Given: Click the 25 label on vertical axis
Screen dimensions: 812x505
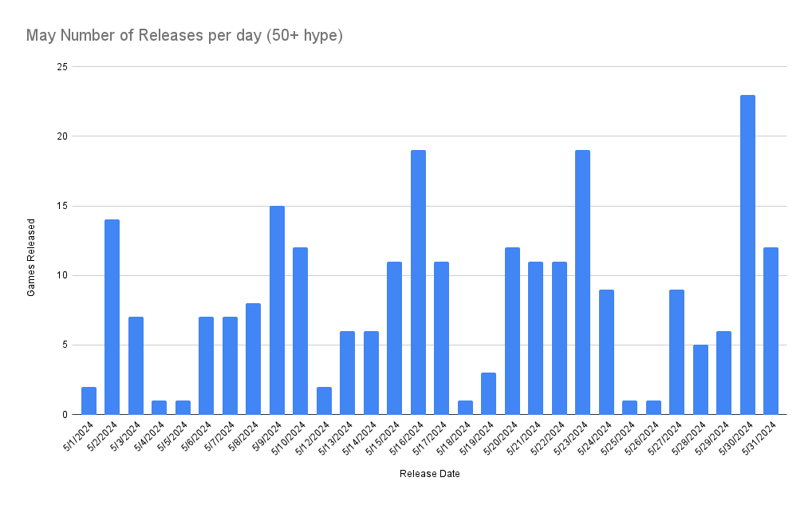Looking at the screenshot, I should click(61, 66).
